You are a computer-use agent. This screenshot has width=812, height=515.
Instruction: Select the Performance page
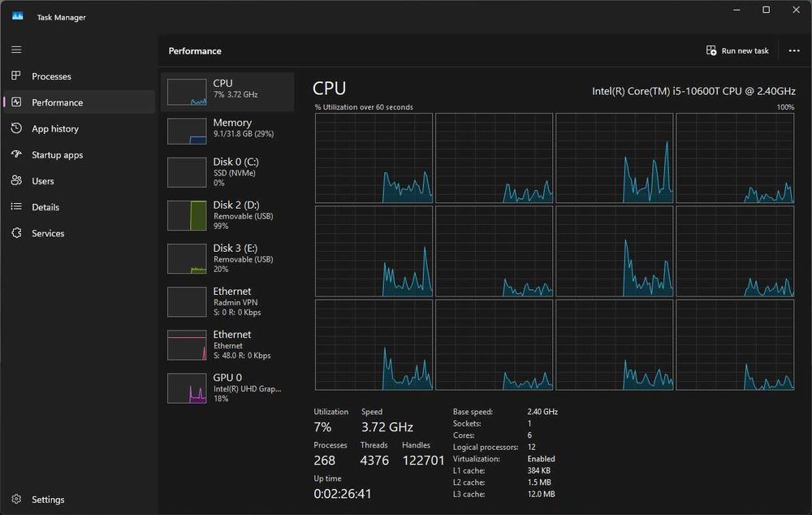point(80,102)
